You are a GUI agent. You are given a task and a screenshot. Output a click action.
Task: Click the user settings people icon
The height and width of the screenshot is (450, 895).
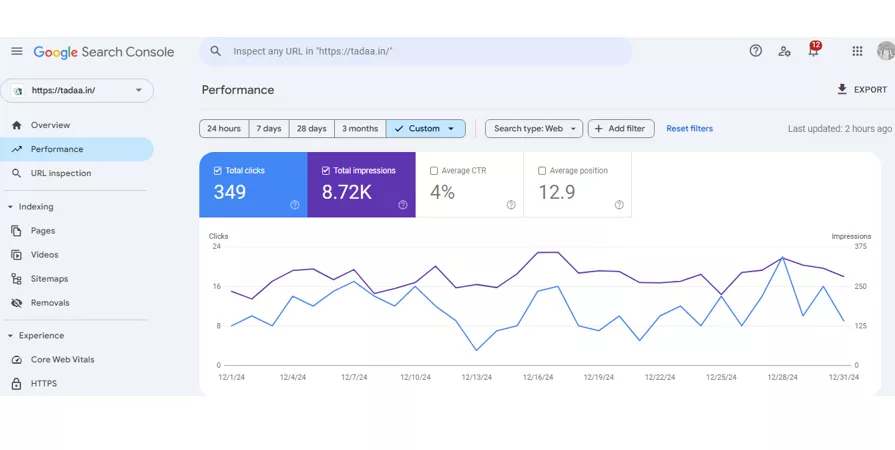tap(785, 51)
